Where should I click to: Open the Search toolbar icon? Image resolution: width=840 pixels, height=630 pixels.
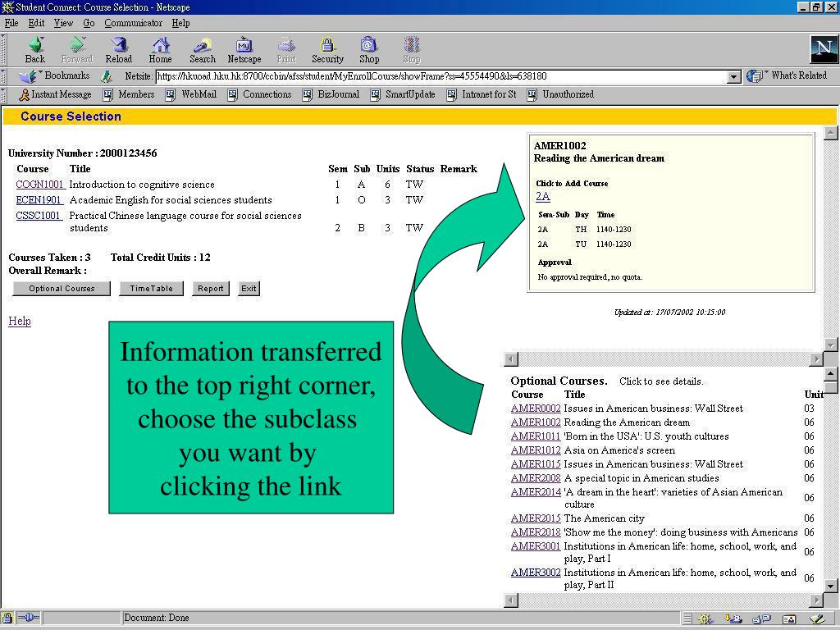click(x=202, y=50)
